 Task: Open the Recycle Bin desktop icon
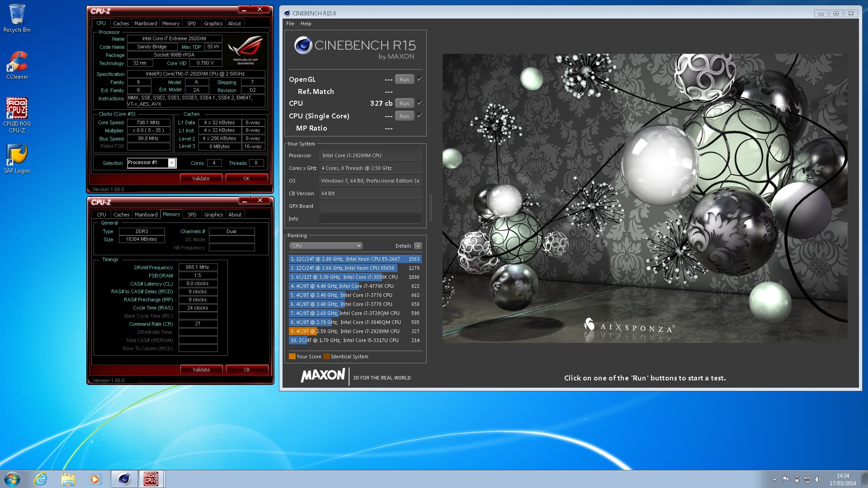pos(17,18)
